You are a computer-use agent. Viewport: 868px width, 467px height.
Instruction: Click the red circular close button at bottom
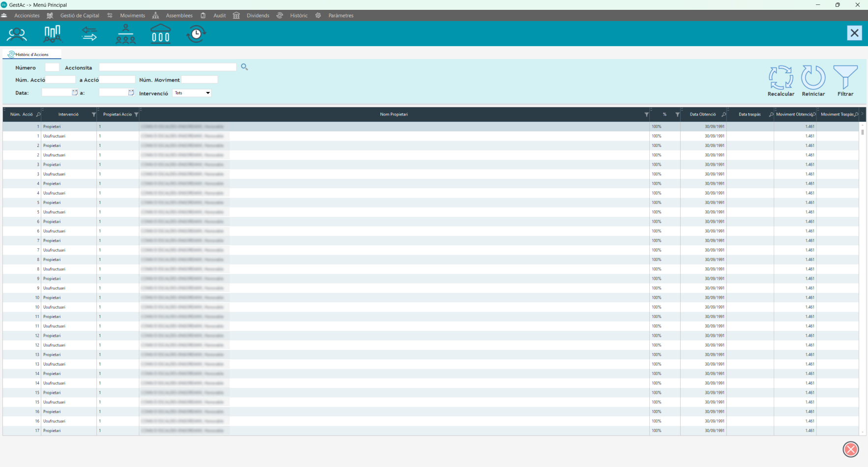850,449
